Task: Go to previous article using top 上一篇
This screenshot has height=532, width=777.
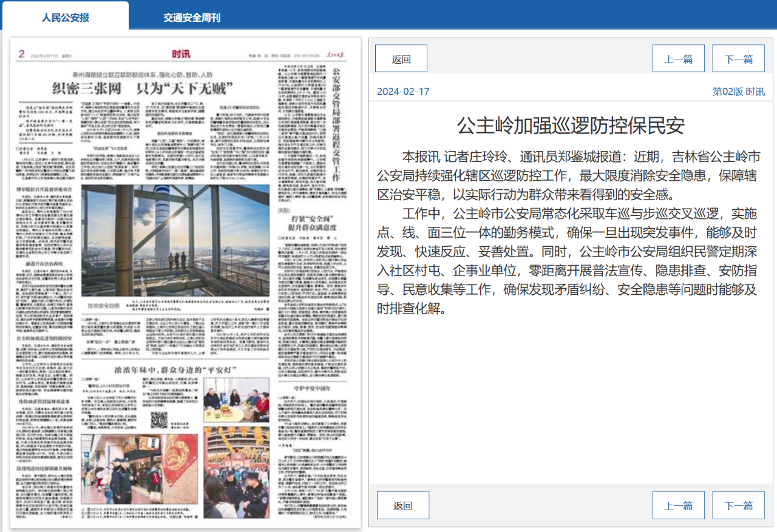Action: [x=679, y=59]
